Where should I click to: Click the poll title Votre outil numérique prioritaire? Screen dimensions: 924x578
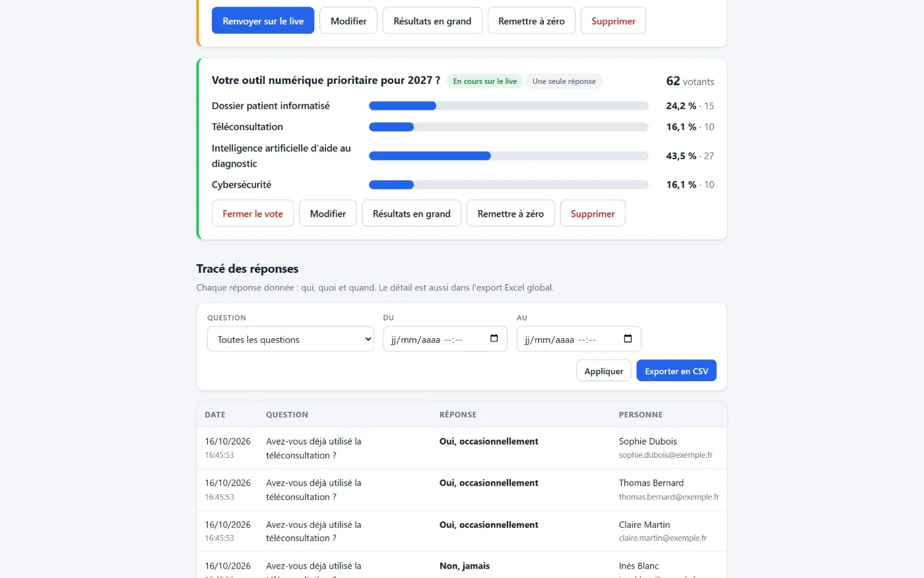coord(326,81)
